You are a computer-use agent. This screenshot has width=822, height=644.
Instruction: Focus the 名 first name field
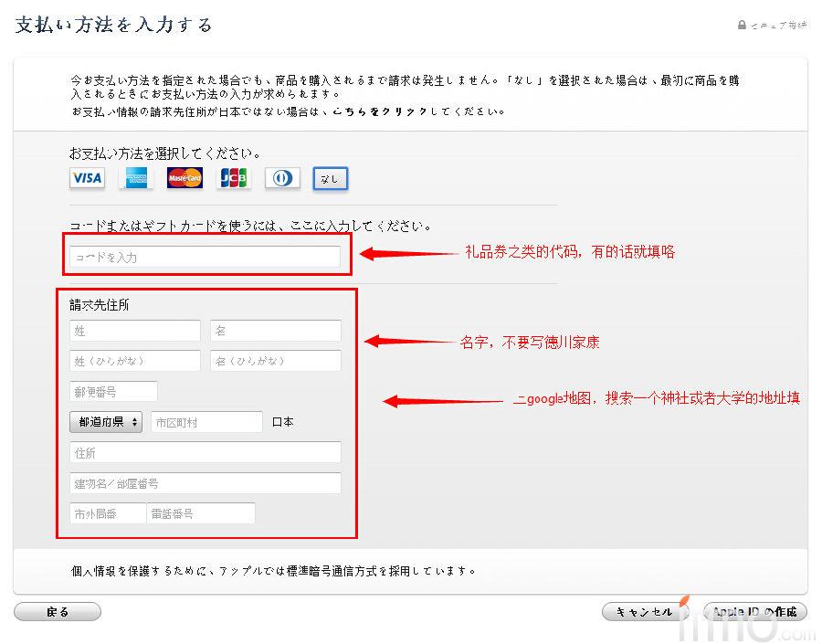coord(275,331)
